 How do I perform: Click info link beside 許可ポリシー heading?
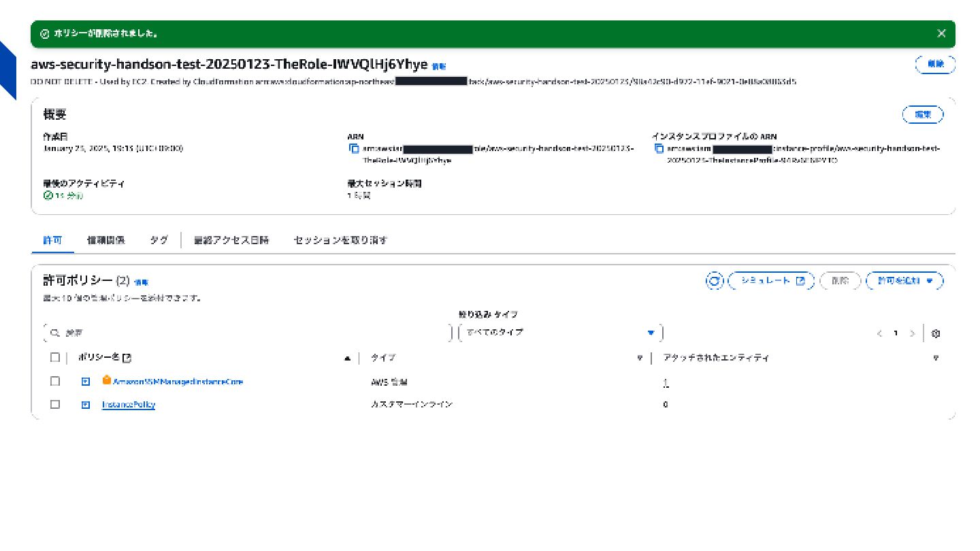click(x=141, y=282)
